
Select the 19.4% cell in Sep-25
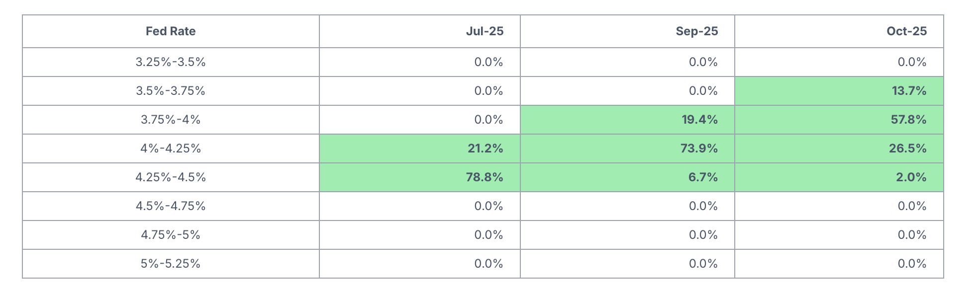pyautogui.click(x=699, y=120)
